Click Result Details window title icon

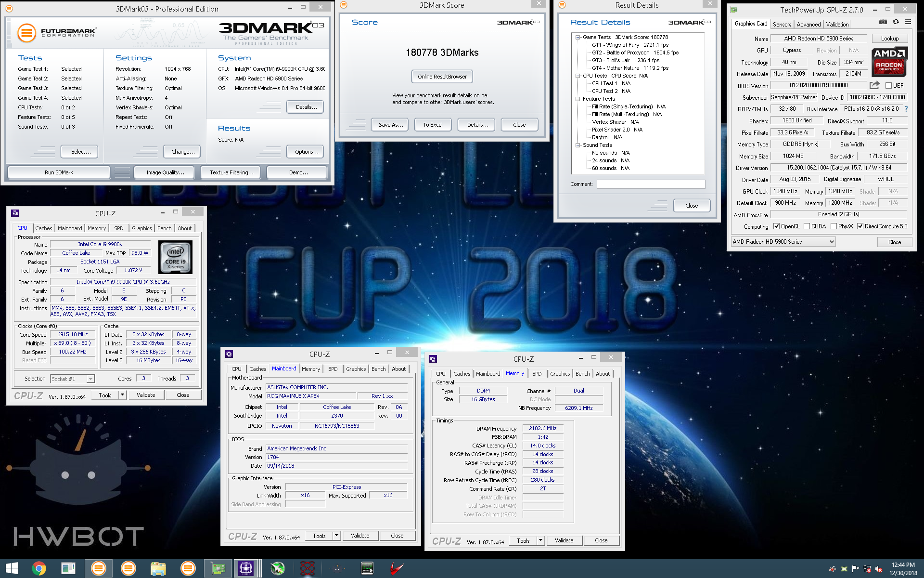point(562,5)
